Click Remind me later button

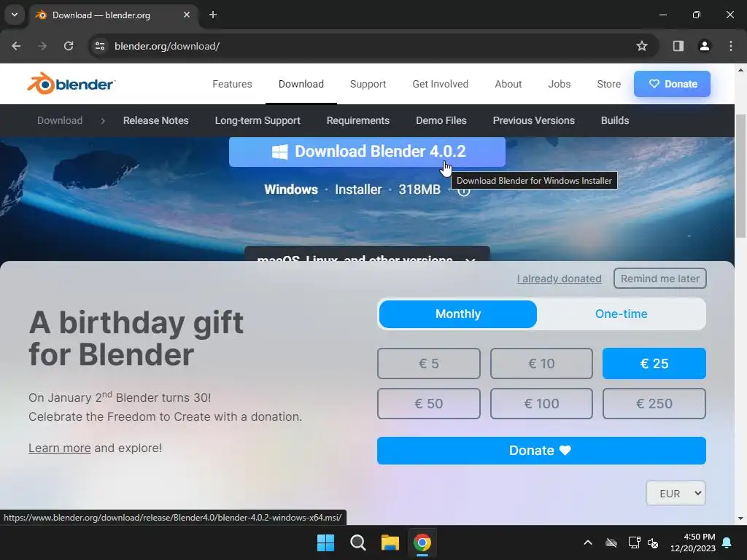(x=659, y=279)
